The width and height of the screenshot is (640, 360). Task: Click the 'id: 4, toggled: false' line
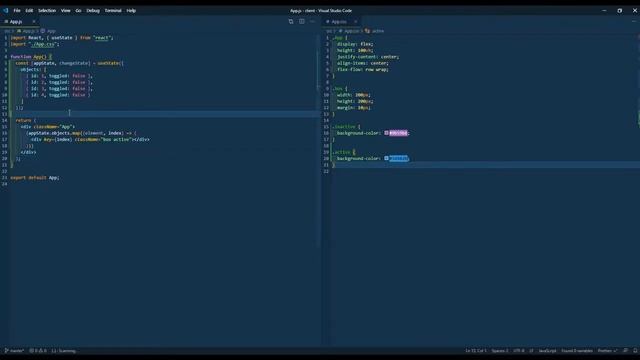(58, 95)
